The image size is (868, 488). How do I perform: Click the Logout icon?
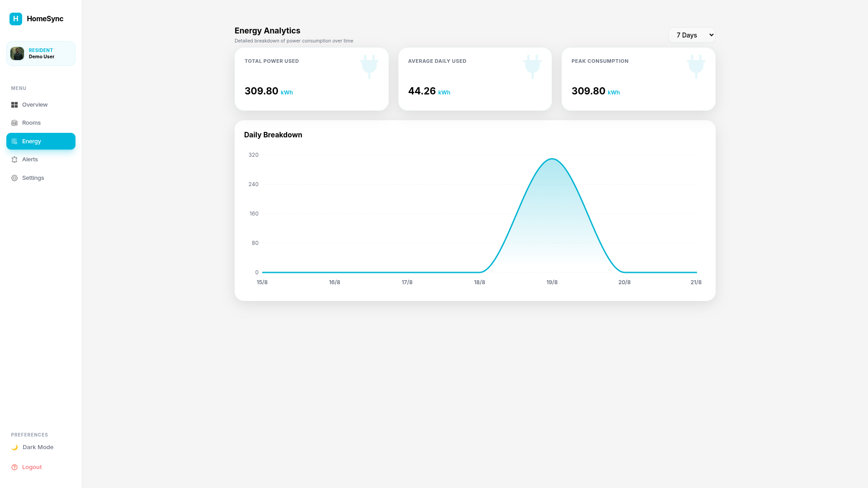14,467
